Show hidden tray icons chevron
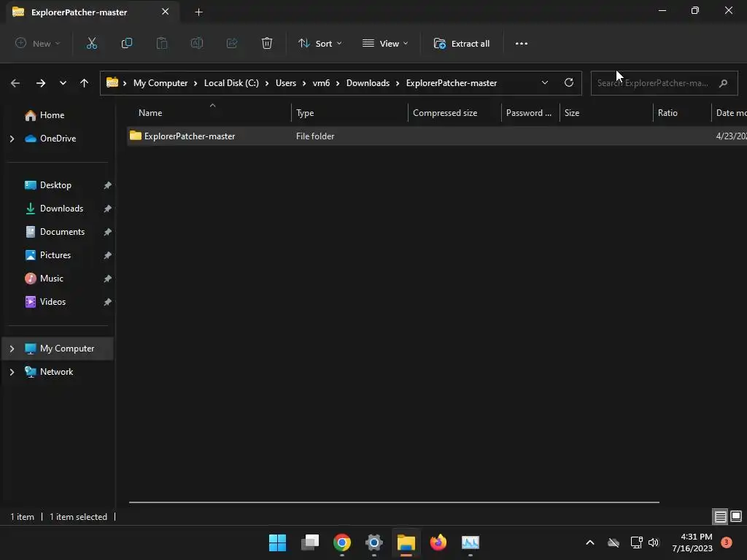This screenshot has width=747, height=560. (x=589, y=542)
